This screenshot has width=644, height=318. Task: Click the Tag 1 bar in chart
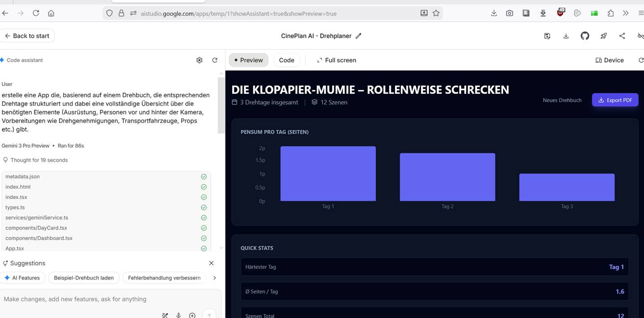[328, 173]
